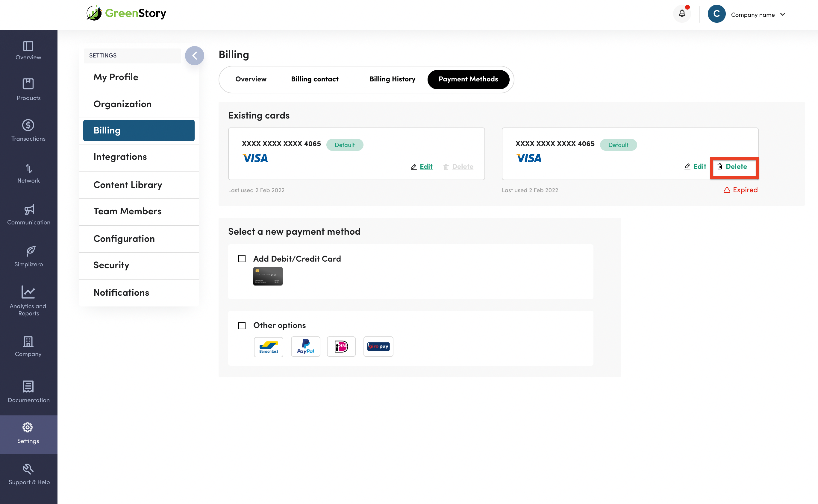Open Team Members settings
818x504 pixels.
(x=127, y=211)
